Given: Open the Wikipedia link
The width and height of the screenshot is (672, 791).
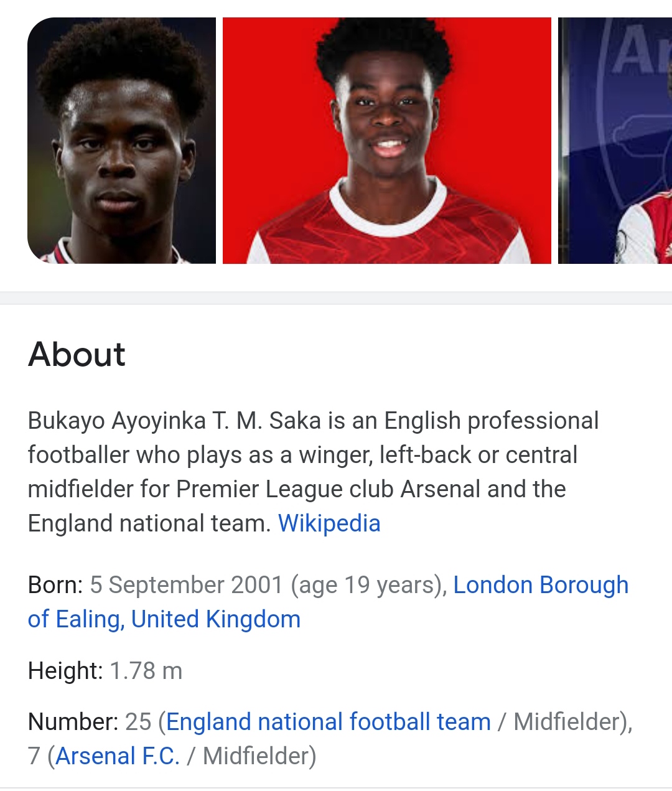Looking at the screenshot, I should 329,523.
